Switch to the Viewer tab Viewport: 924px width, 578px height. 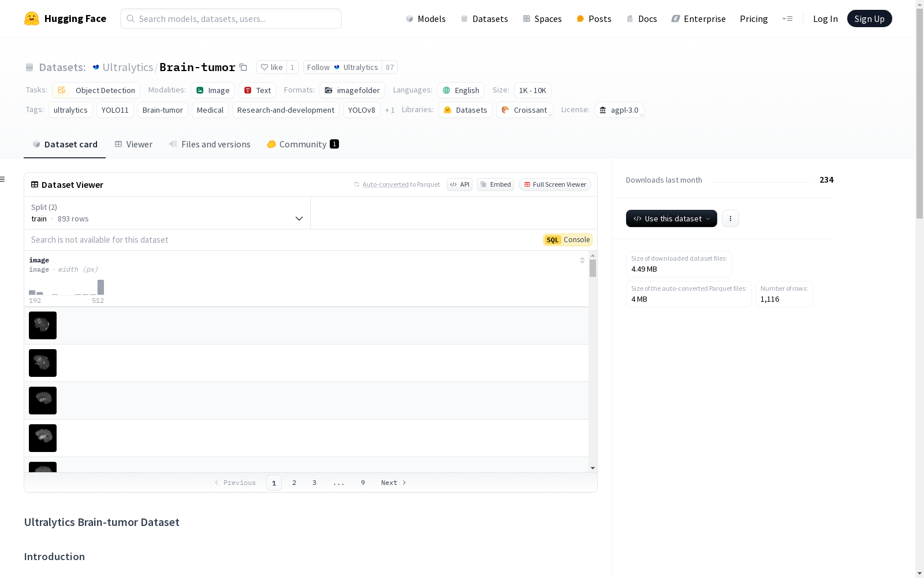[133, 144]
